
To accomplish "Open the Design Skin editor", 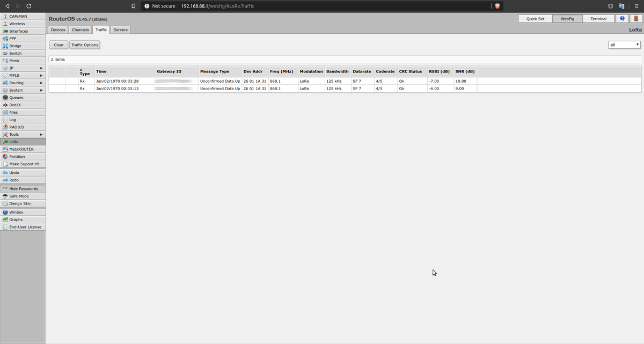I will pos(23,203).
